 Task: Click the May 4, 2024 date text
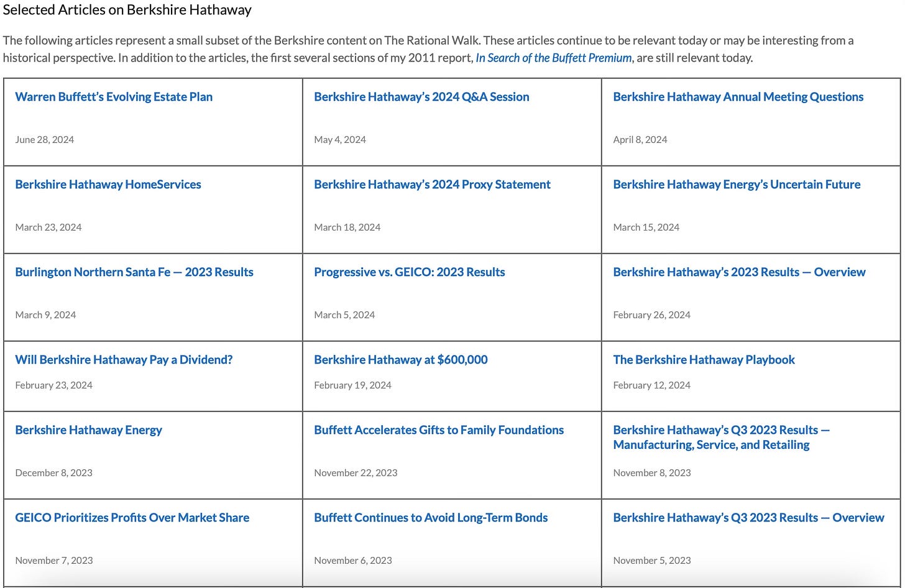[340, 140]
